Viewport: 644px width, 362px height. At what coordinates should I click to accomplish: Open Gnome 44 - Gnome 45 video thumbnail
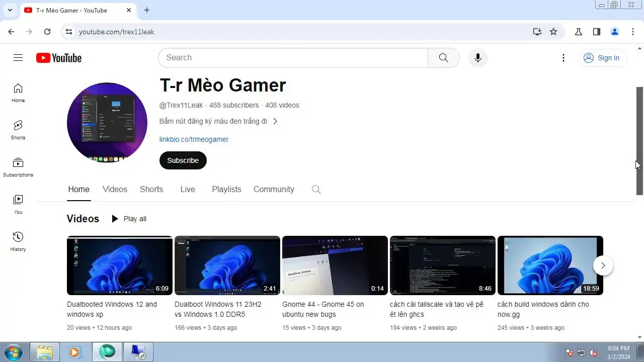[335, 265]
